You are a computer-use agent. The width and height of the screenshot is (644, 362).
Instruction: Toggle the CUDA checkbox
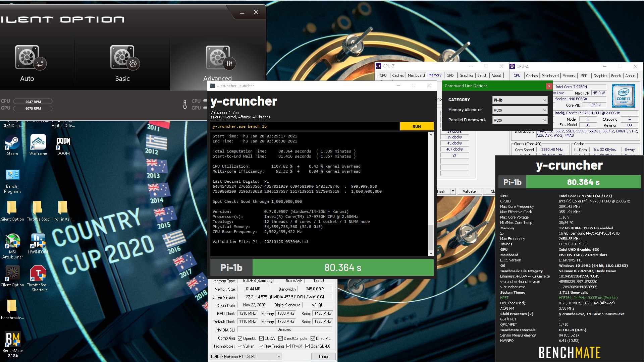coord(261,339)
